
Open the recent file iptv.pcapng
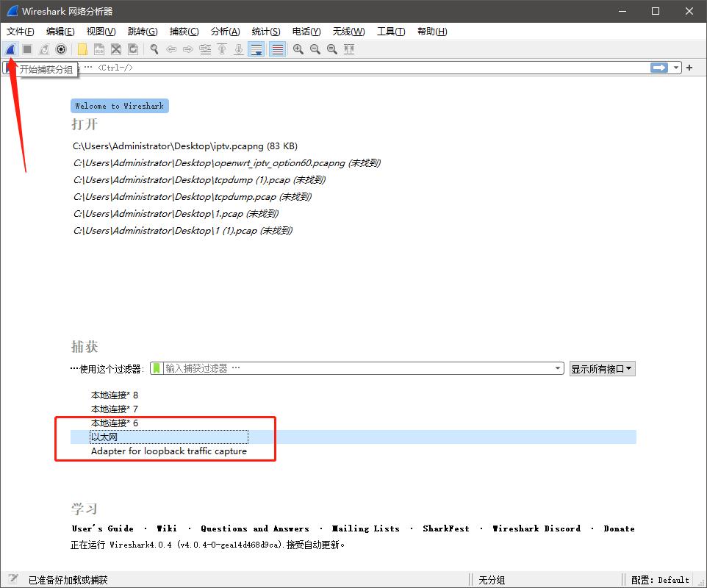(x=185, y=146)
